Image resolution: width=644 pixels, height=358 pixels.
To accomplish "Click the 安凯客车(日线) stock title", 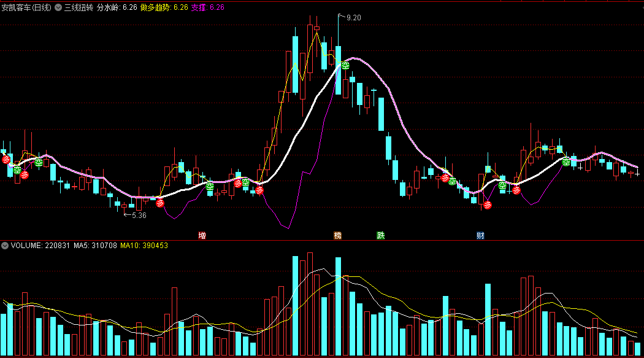I will [x=27, y=7].
